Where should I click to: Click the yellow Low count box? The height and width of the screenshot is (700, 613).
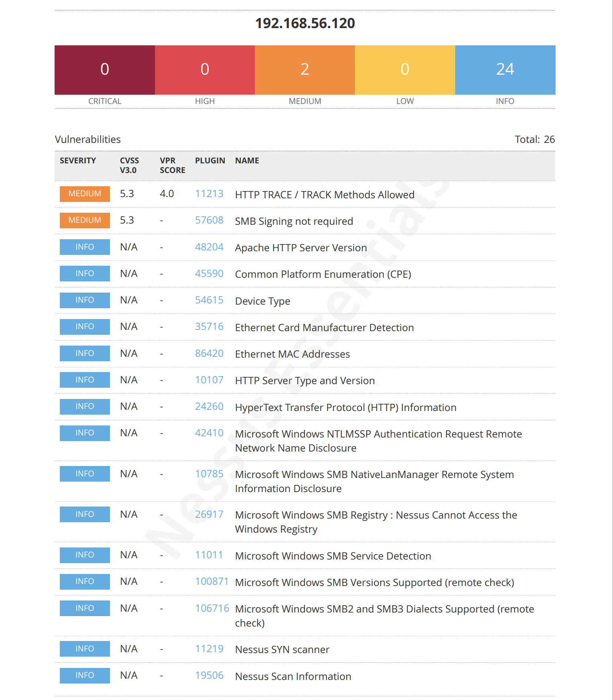click(x=405, y=70)
